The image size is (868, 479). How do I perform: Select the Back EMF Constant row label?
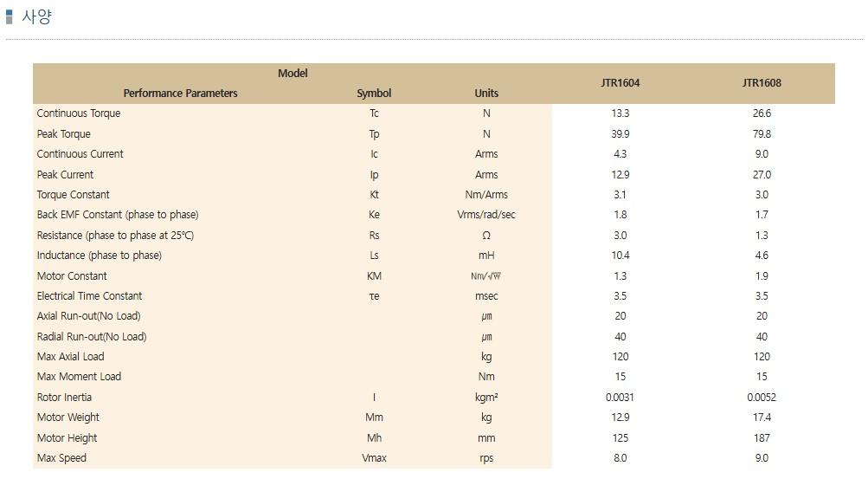click(118, 215)
